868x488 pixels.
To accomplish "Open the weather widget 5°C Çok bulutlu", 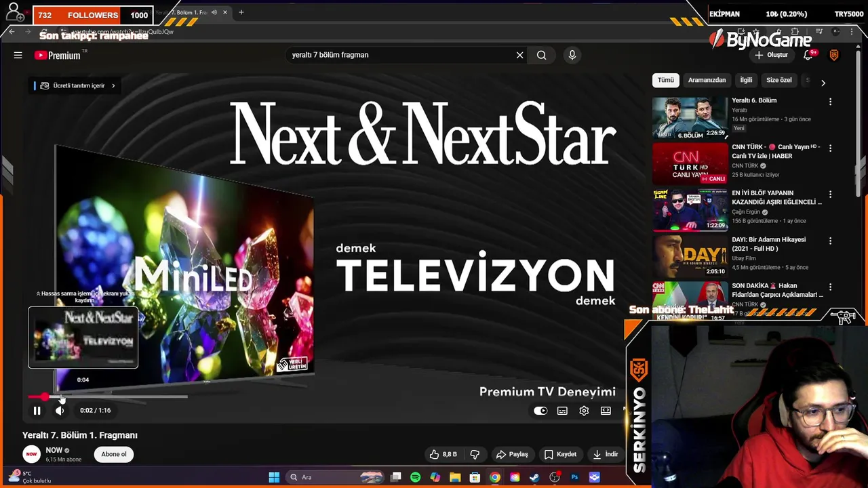I will [x=31, y=477].
